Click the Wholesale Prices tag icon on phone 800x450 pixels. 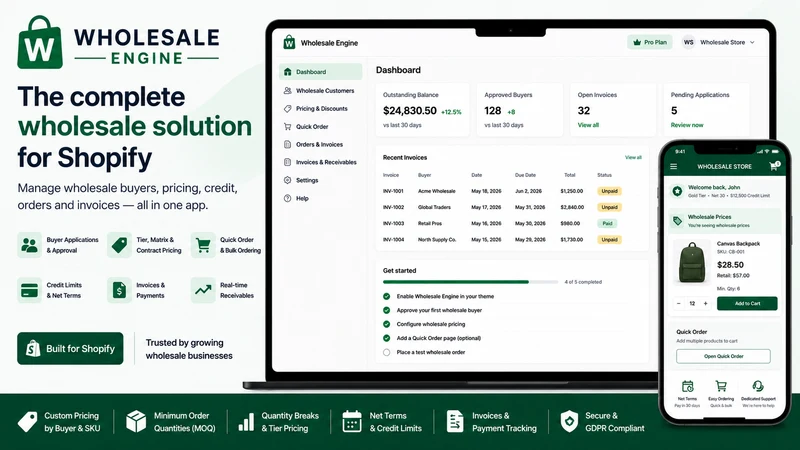pos(677,221)
